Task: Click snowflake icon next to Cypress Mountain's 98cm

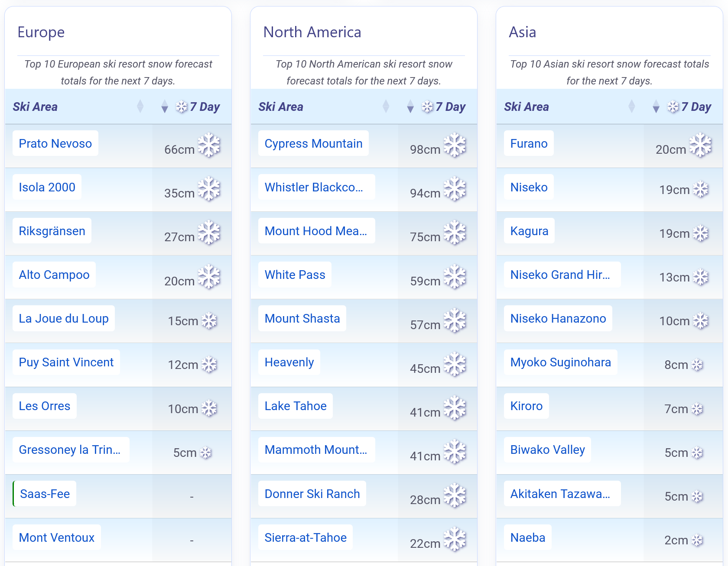Action: (455, 145)
